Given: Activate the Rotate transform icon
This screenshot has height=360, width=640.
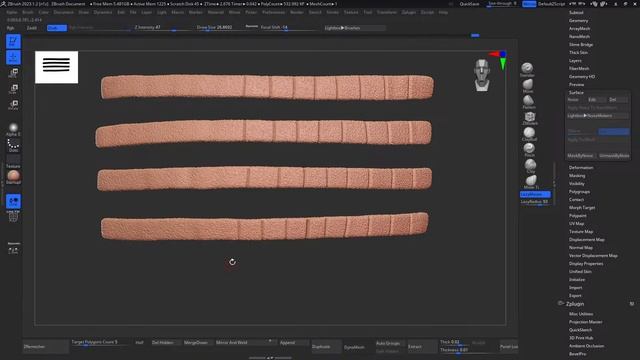Looking at the screenshot, I should pos(13,105).
